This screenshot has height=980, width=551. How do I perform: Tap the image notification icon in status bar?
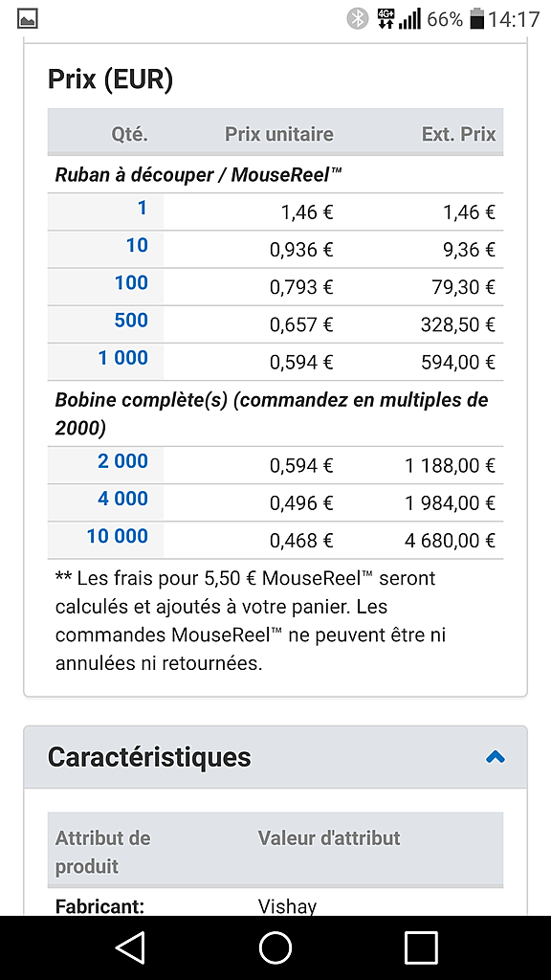click(28, 19)
